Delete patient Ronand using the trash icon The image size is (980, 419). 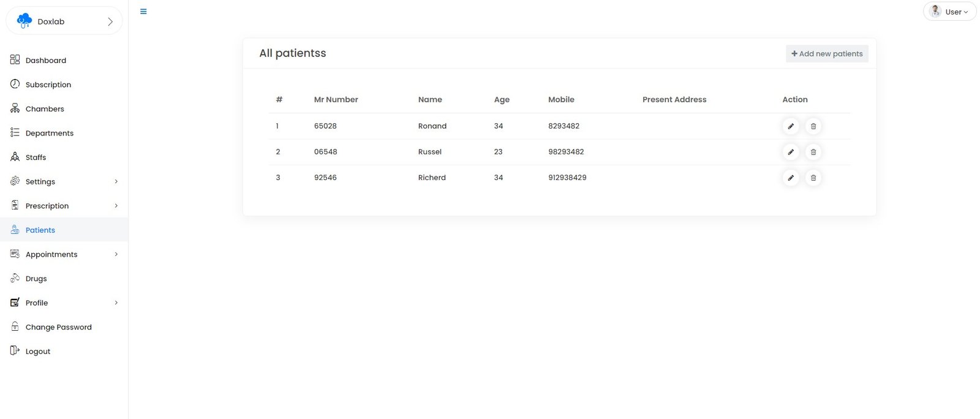pos(813,126)
